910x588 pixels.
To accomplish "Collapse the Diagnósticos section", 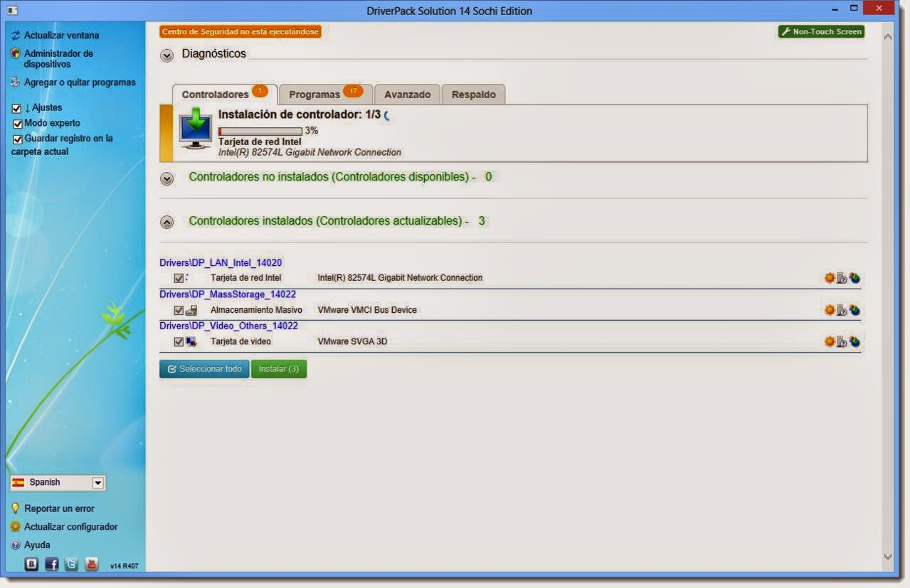I will [166, 55].
